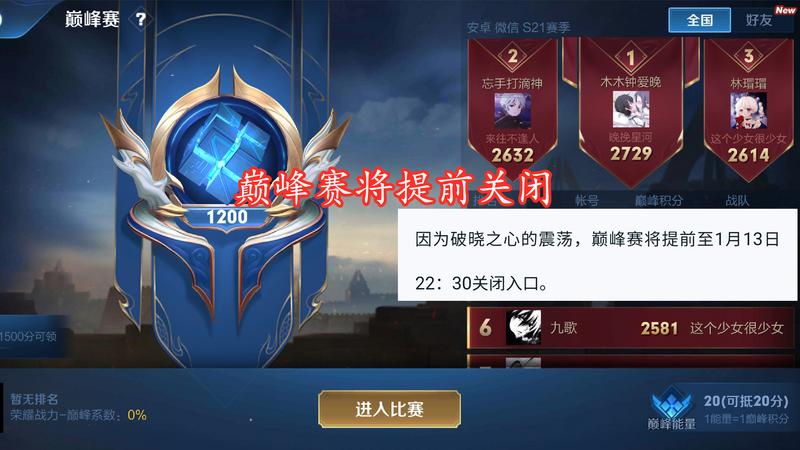This screenshot has height=450, width=800.
Task: Open the question mark help icon
Action: pos(140,20)
